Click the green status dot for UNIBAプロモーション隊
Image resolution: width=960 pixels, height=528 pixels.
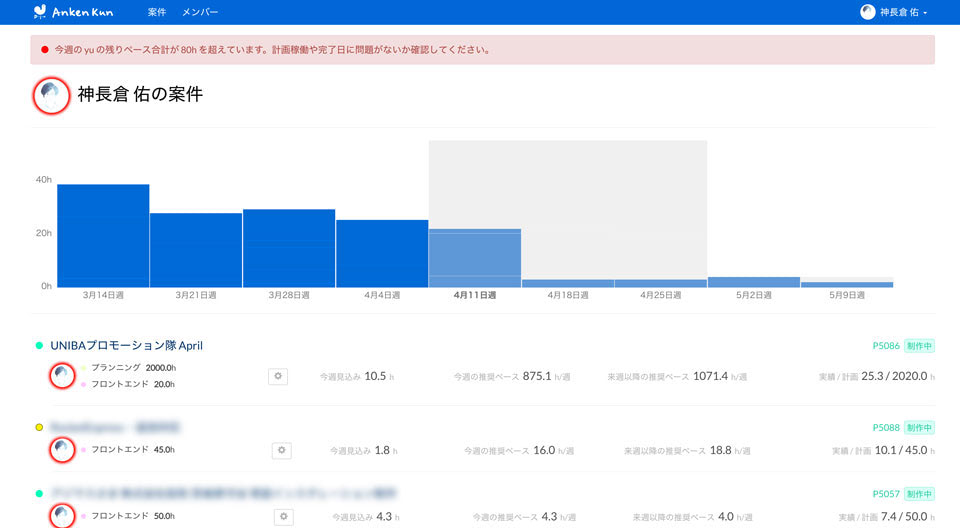(39, 346)
